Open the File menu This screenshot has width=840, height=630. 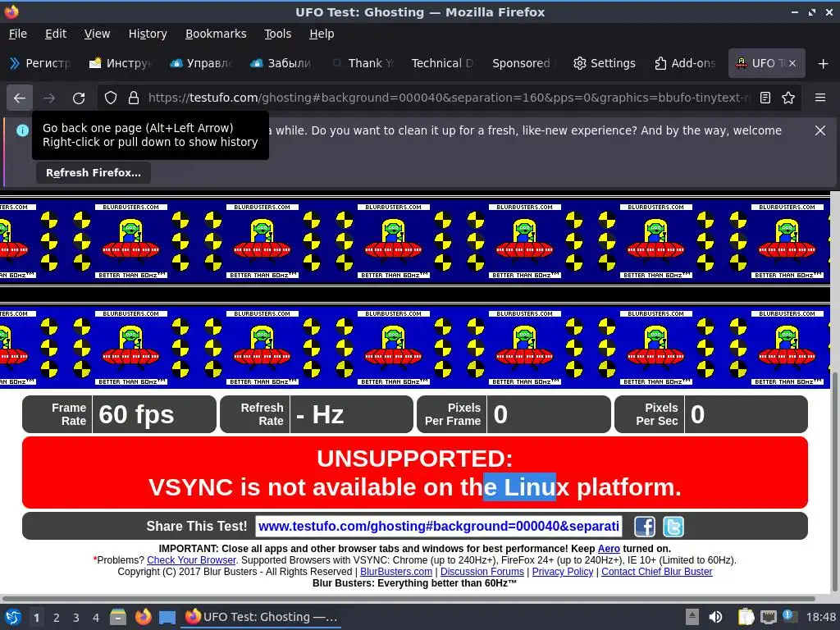click(x=18, y=34)
